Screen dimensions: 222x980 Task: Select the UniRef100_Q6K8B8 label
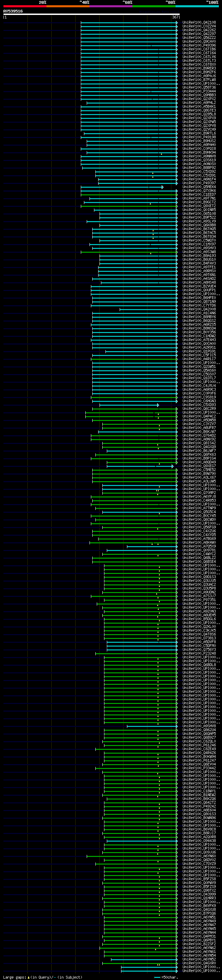click(199, 225)
